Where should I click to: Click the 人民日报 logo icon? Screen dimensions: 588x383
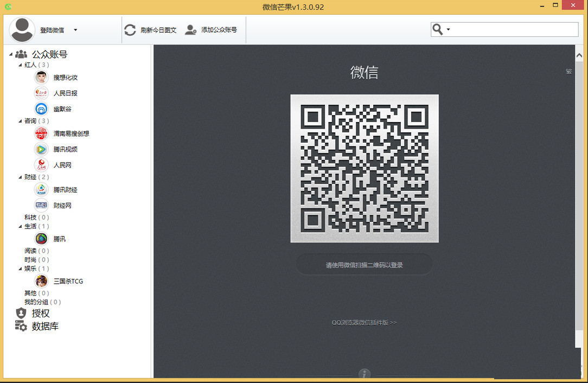[41, 93]
